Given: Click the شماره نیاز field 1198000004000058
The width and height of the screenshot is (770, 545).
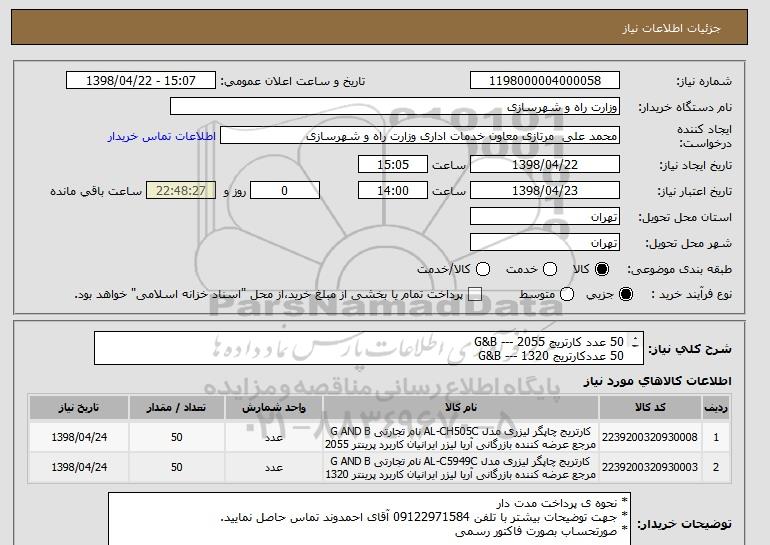Looking at the screenshot, I should 545,81.
